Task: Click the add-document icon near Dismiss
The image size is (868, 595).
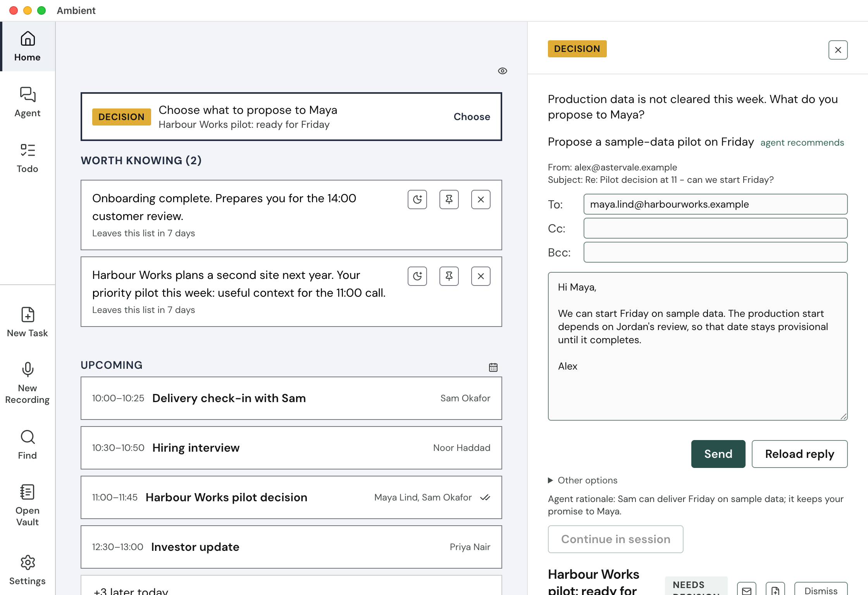Action: [775, 590]
